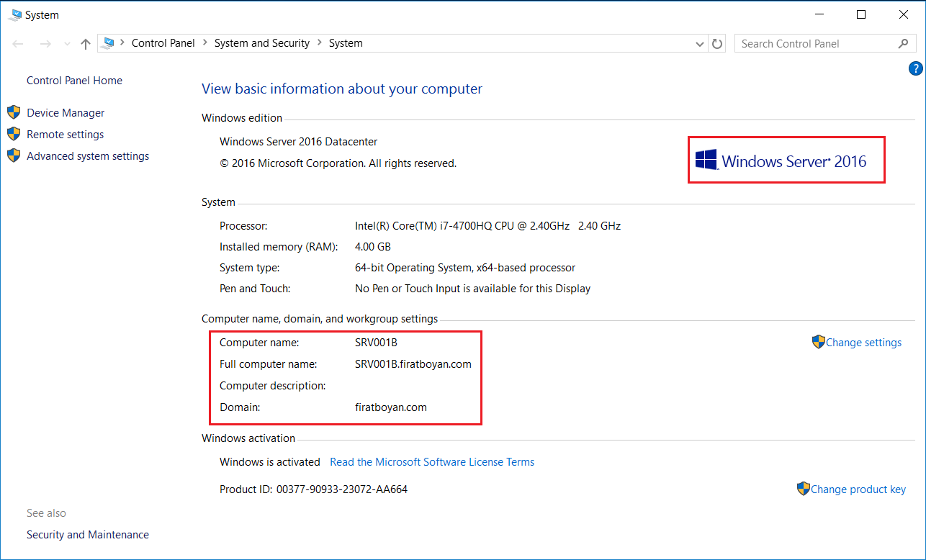Click Windows is activated text
Screen dimensions: 926x560
[270, 462]
